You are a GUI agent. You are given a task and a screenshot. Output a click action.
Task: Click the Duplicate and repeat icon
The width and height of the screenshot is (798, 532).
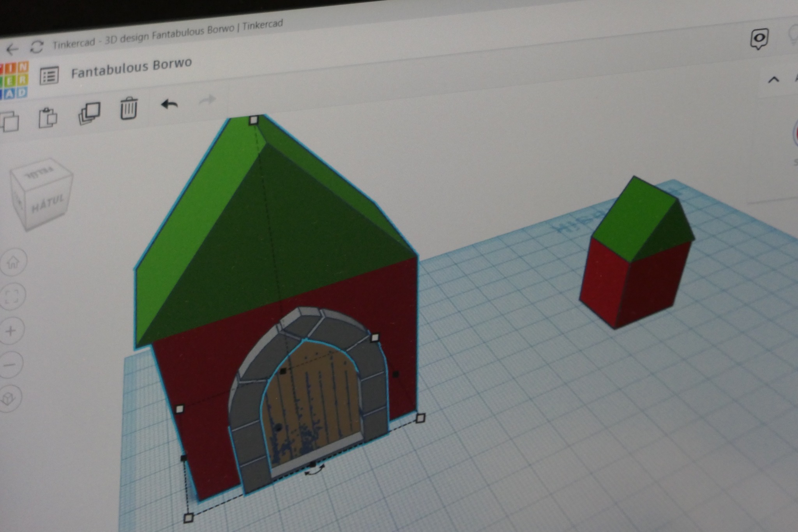(x=89, y=113)
